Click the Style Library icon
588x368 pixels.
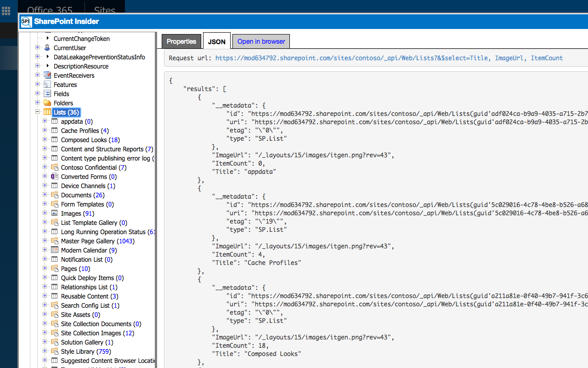click(54, 351)
